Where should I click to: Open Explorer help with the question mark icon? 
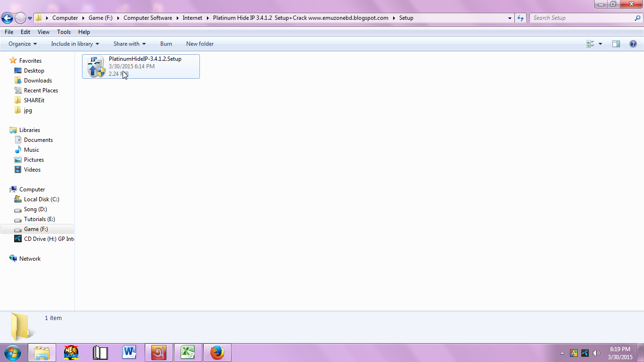coord(633,44)
